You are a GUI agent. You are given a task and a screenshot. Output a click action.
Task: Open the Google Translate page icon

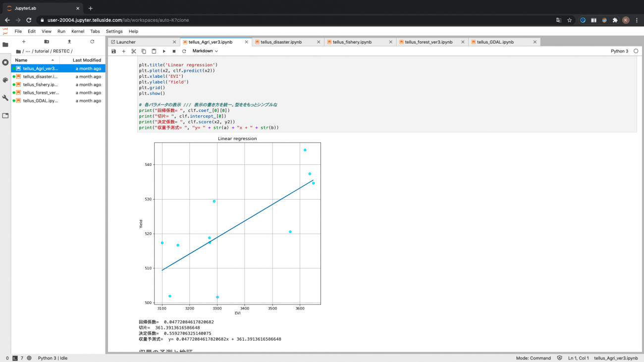(559, 20)
